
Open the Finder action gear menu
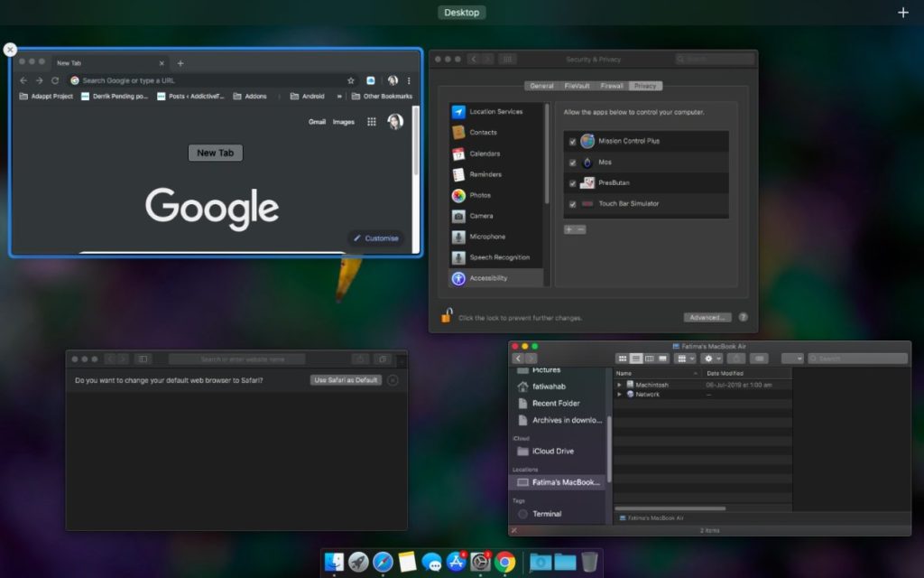point(709,358)
